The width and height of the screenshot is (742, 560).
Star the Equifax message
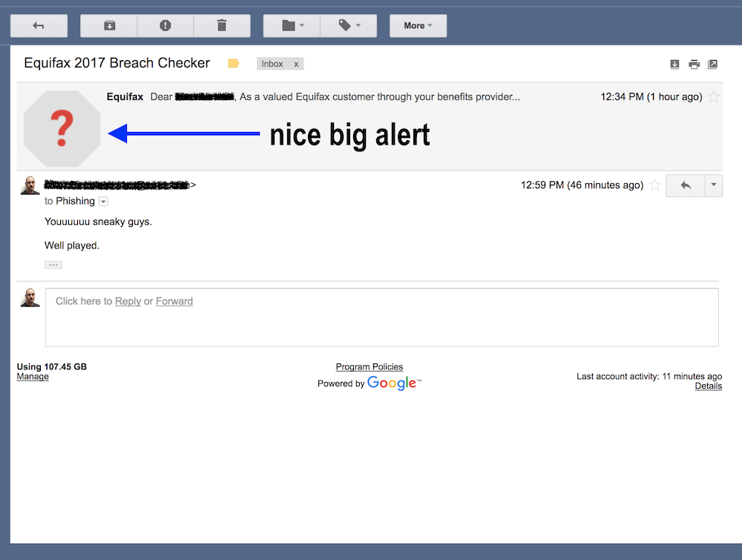click(712, 96)
